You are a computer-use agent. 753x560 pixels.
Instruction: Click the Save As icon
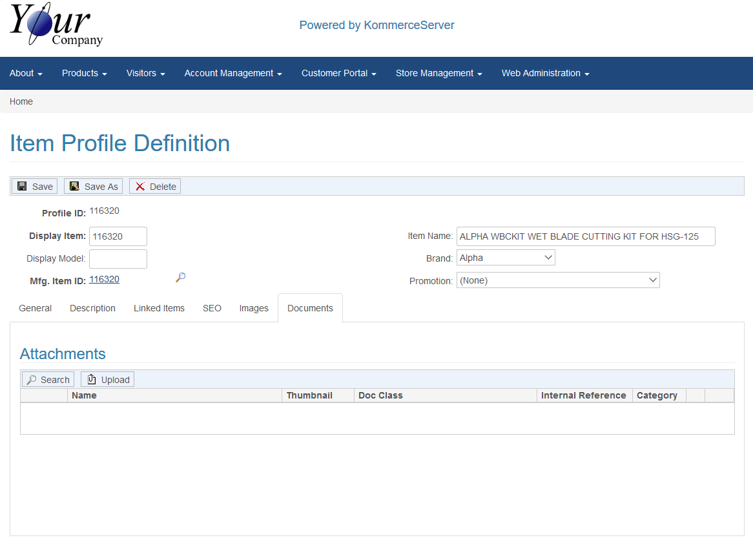click(x=74, y=187)
